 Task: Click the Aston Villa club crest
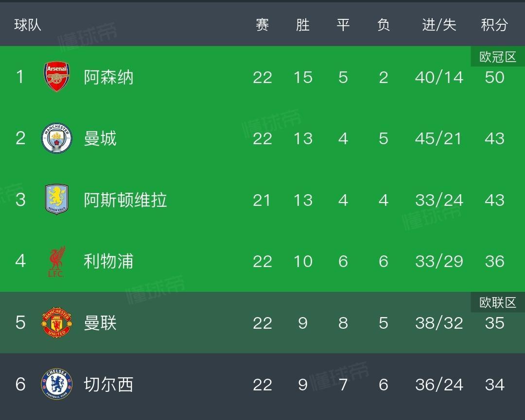click(x=57, y=200)
